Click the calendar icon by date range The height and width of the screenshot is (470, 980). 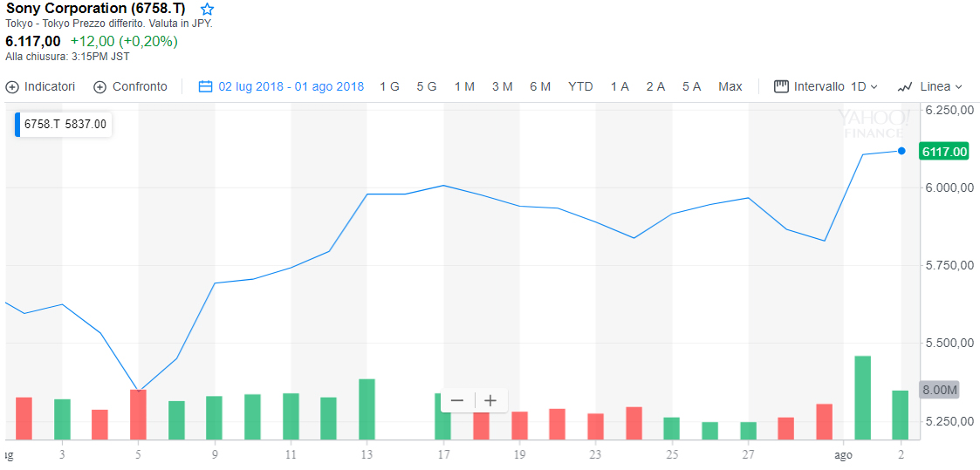pos(206,86)
